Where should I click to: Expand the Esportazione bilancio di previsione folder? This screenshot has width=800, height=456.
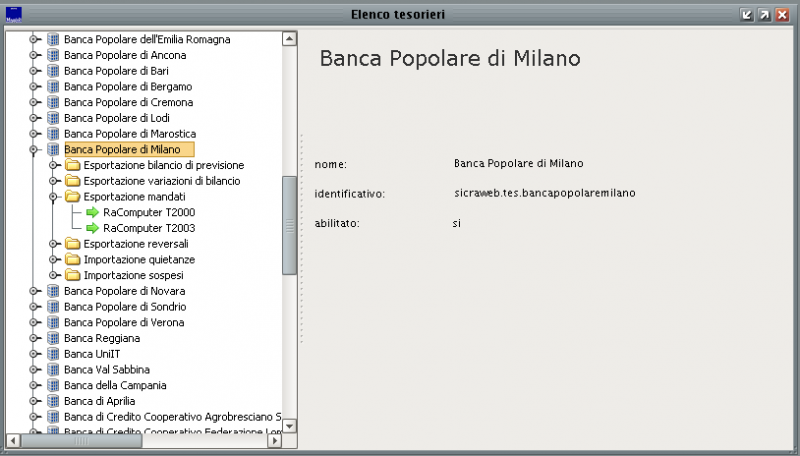(53, 165)
